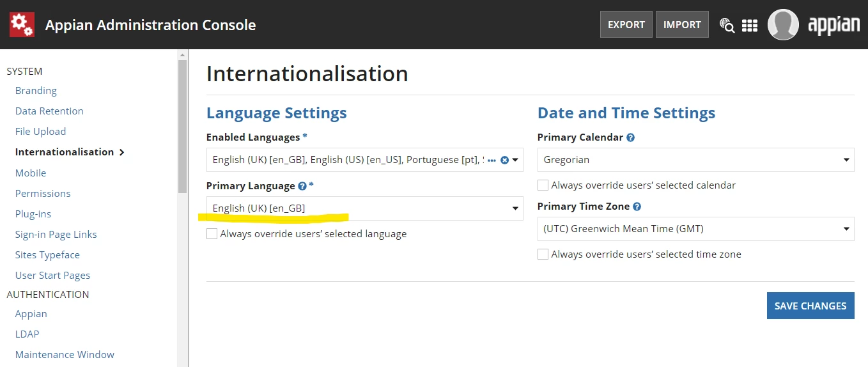Open Data Retention settings
868x367 pixels.
(x=49, y=111)
